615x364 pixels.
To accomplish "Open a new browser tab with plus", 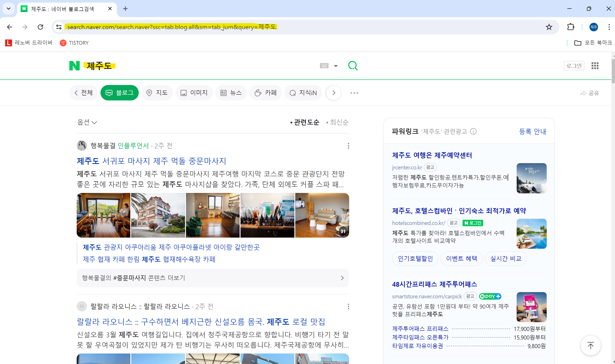I will (125, 9).
